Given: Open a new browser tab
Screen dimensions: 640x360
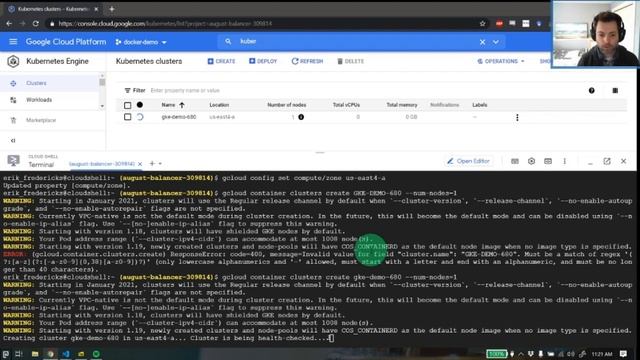Looking at the screenshot, I should click(111, 9).
